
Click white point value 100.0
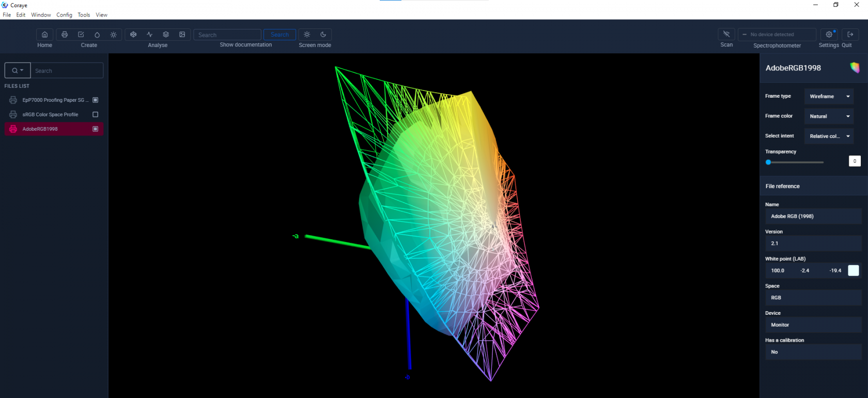[x=778, y=270]
